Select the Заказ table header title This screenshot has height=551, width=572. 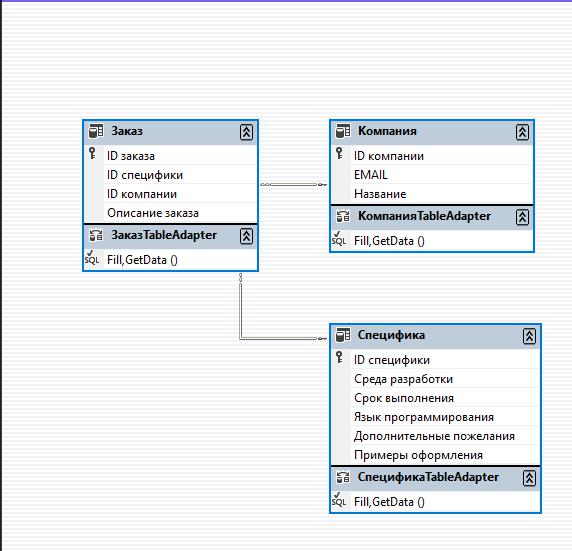coord(127,131)
